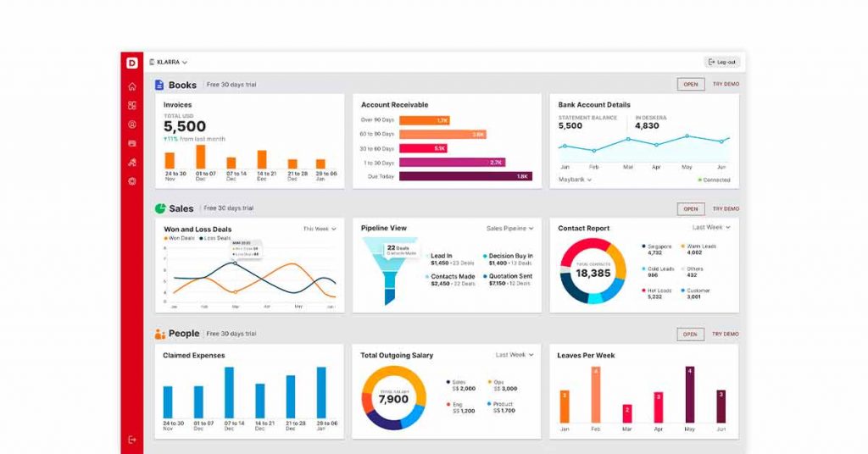Click the Connected bank status indicator
This screenshot has width=868, height=454.
pos(714,180)
